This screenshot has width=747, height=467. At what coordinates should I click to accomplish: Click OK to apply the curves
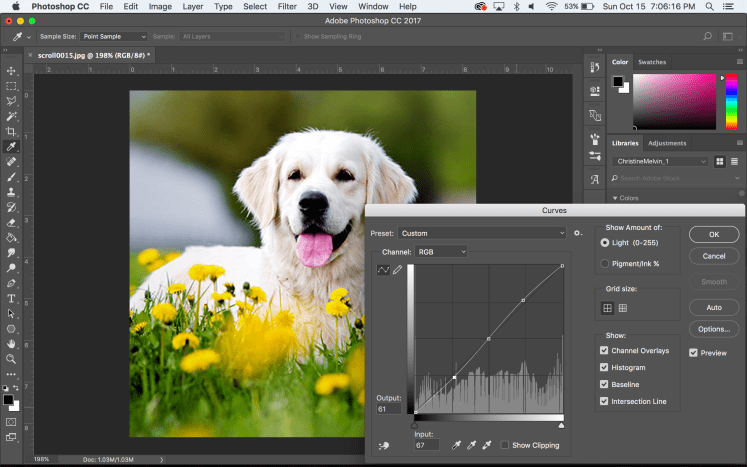[713, 234]
